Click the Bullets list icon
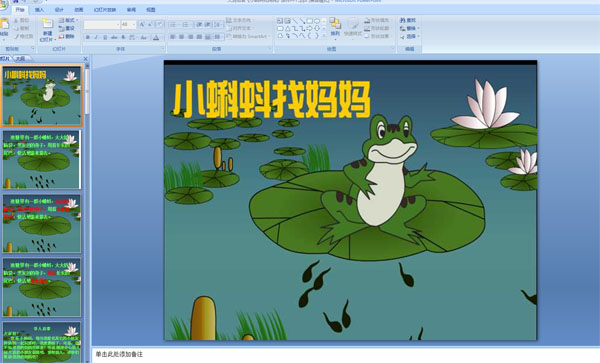This screenshot has width=600, height=363. coord(173,24)
